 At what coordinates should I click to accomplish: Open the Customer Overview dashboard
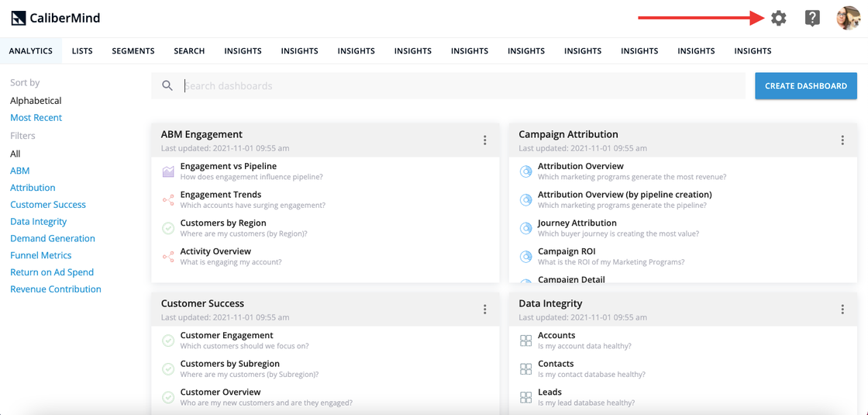tap(220, 392)
